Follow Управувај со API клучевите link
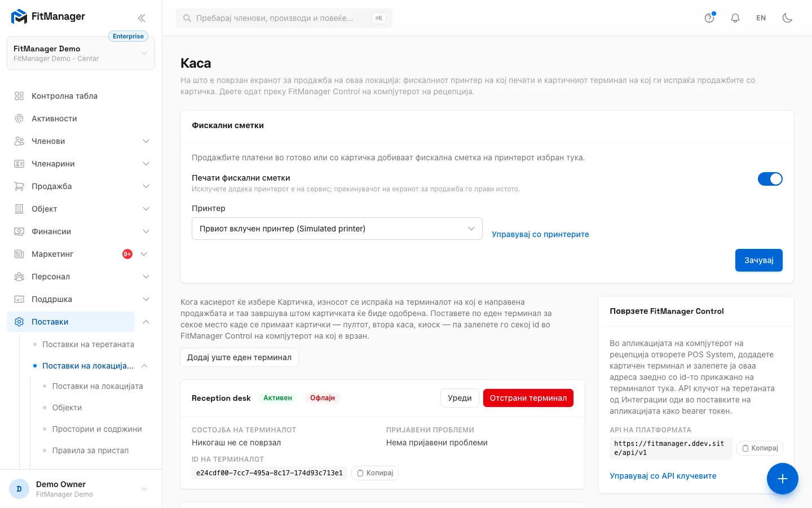Viewport: 812px width, 508px height. [663, 476]
